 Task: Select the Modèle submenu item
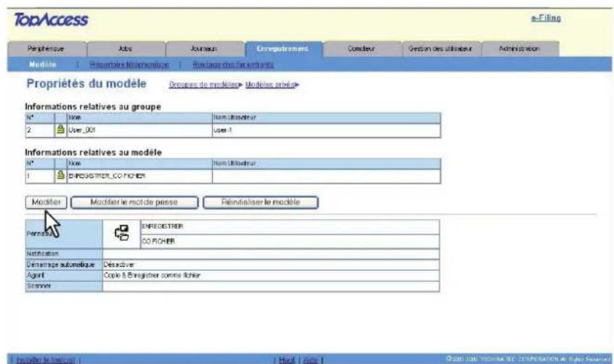click(43, 64)
